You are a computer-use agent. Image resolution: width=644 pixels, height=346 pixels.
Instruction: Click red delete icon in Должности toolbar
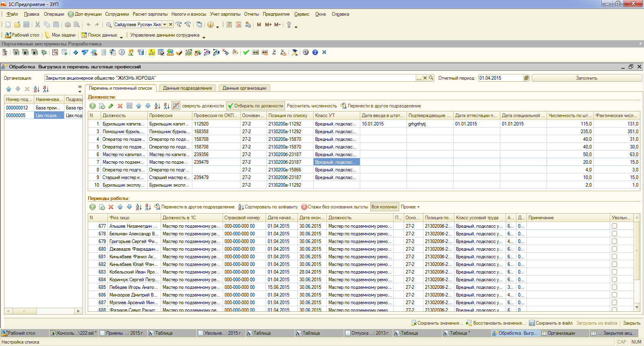(x=120, y=106)
